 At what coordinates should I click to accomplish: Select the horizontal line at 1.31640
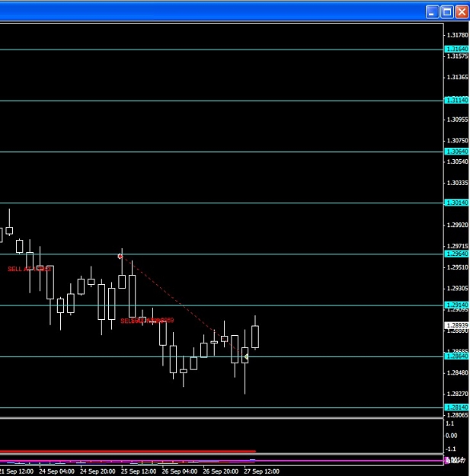coord(222,50)
